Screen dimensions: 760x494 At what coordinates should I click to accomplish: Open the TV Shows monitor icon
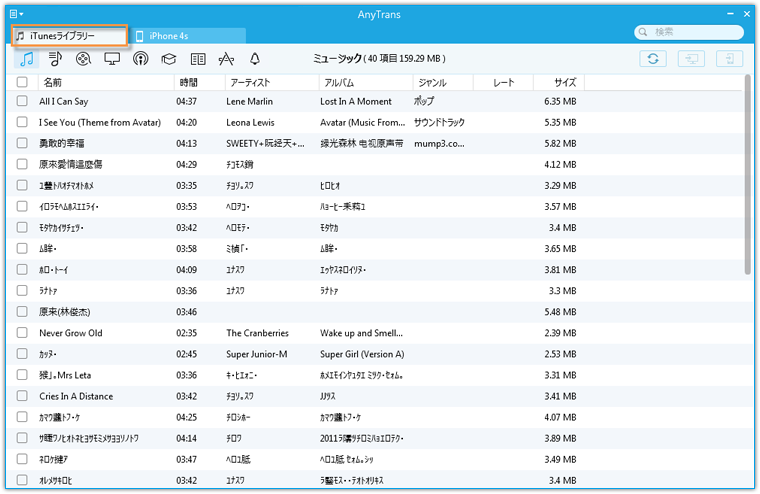[112, 59]
